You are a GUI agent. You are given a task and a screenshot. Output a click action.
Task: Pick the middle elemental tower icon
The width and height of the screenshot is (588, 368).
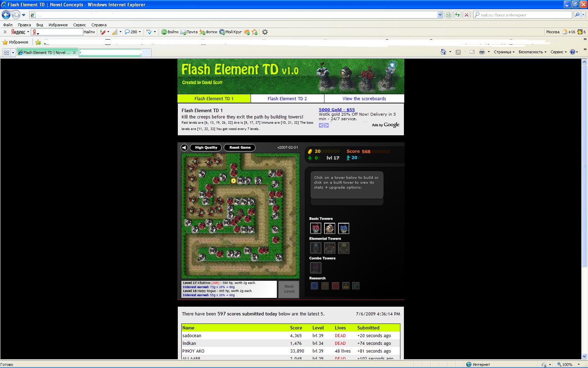pos(329,248)
